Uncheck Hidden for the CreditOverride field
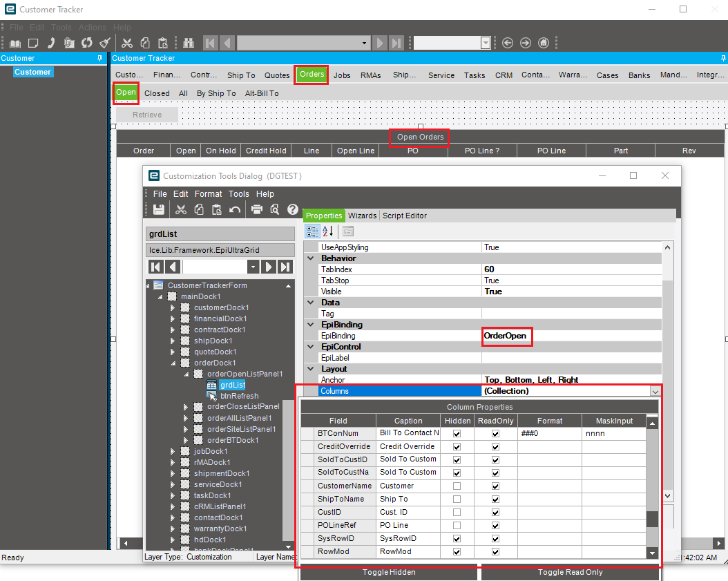 (x=457, y=447)
